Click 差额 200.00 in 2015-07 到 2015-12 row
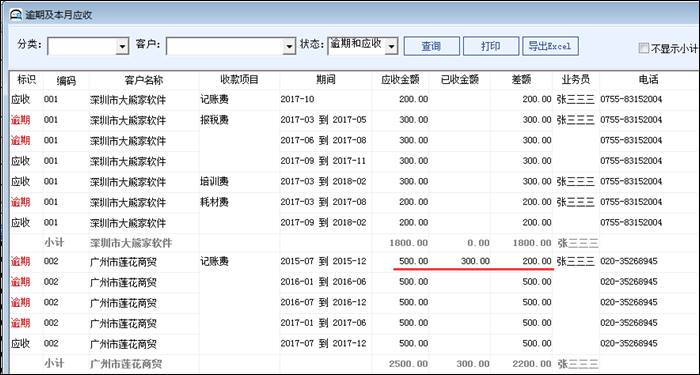This screenshot has width=700, height=375. coord(537,261)
